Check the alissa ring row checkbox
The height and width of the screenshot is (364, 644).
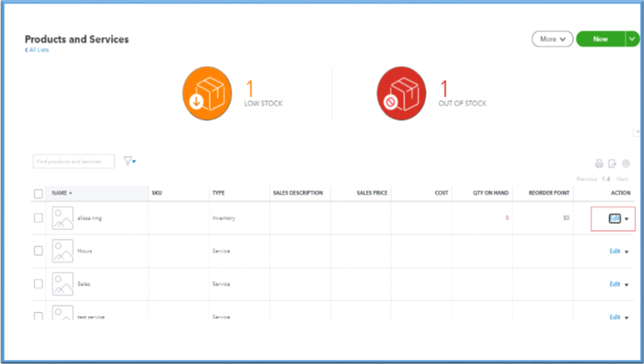coord(38,218)
